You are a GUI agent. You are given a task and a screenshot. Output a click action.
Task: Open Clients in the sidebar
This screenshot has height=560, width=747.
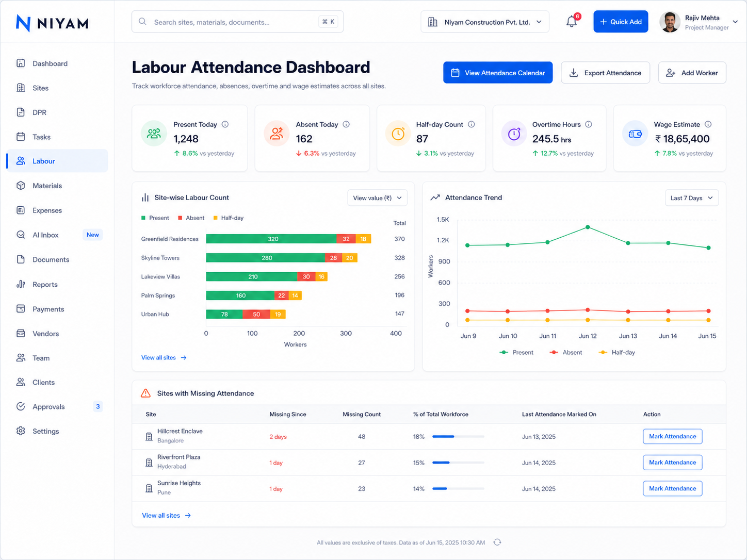tap(57, 382)
